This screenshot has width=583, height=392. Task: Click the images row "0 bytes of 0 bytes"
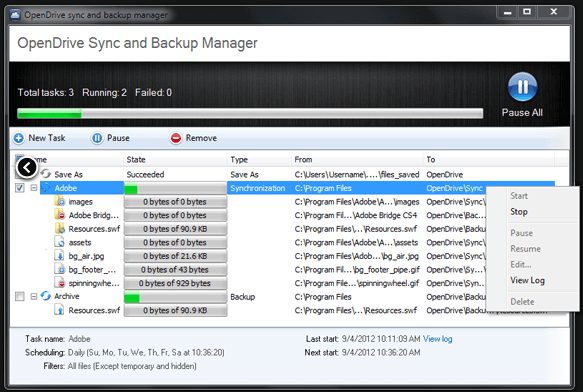[x=175, y=202]
